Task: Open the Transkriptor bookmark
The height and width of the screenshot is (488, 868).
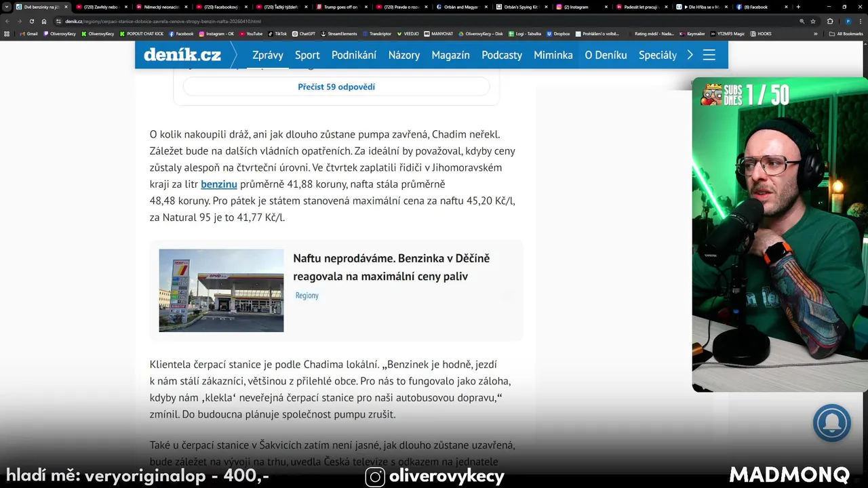Action: 376,33
